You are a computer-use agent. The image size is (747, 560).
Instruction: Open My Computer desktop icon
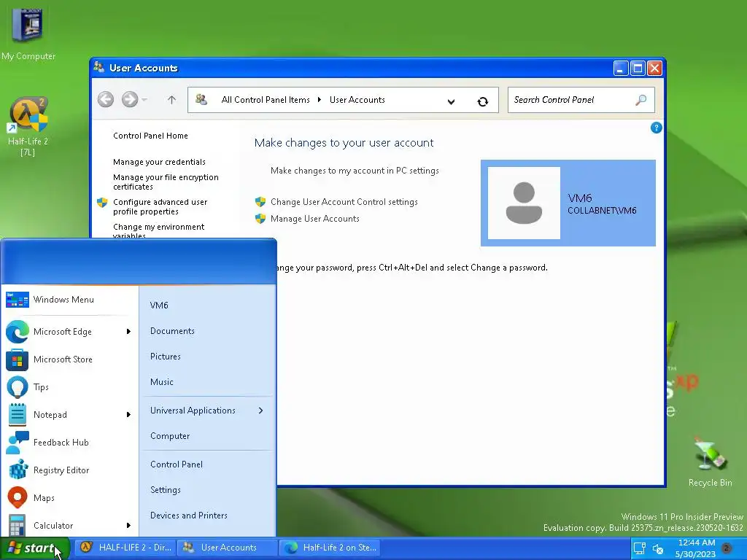coord(28,34)
